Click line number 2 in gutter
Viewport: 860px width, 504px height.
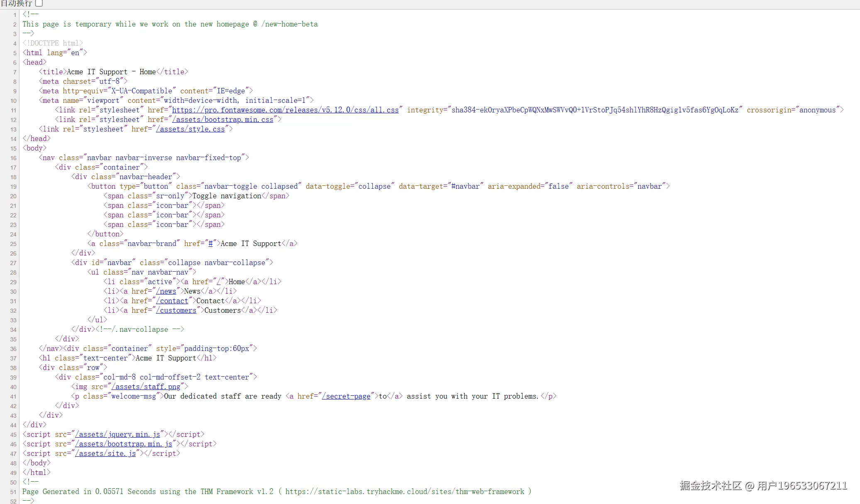click(15, 24)
